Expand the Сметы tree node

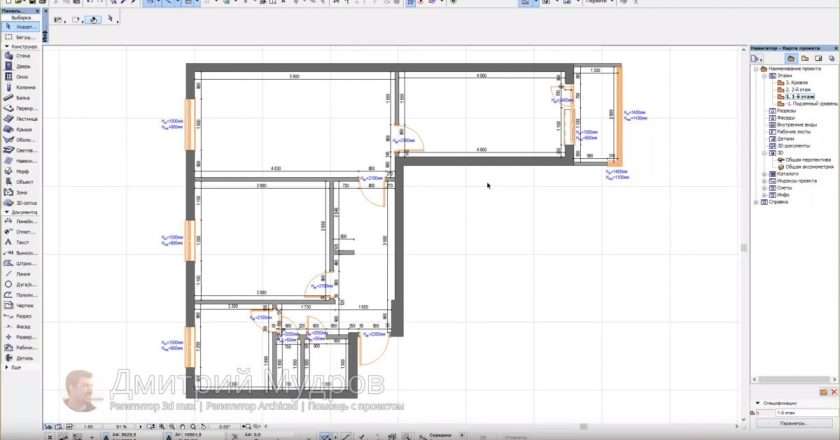pos(764,188)
